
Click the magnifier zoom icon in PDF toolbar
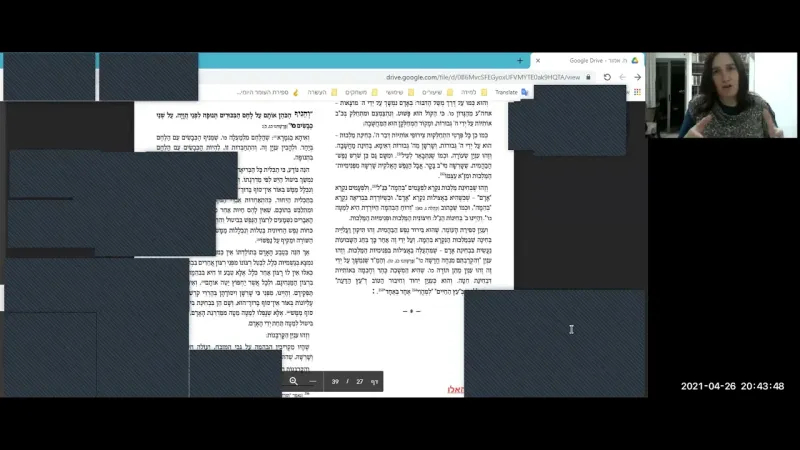click(x=293, y=381)
